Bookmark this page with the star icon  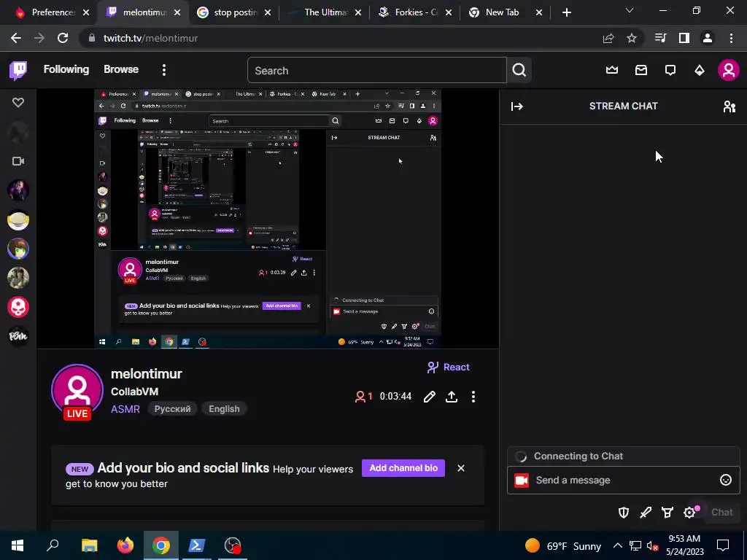tap(632, 38)
